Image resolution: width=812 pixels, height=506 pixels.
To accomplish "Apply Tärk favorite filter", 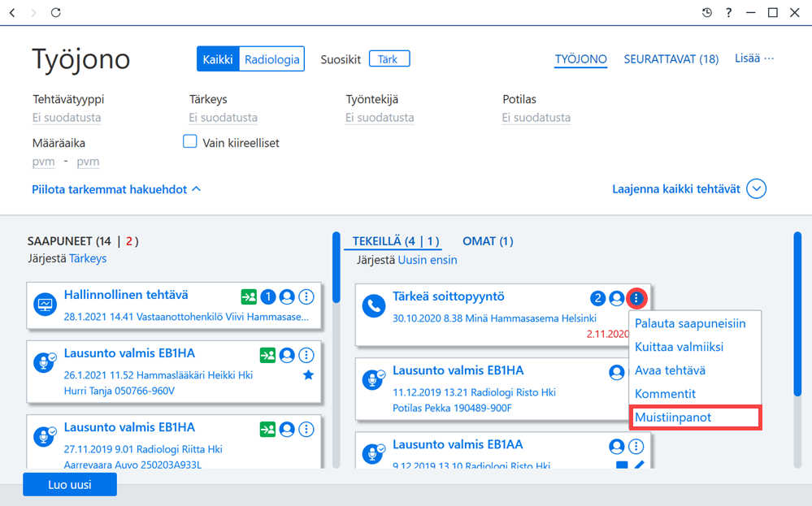I will (x=389, y=59).
